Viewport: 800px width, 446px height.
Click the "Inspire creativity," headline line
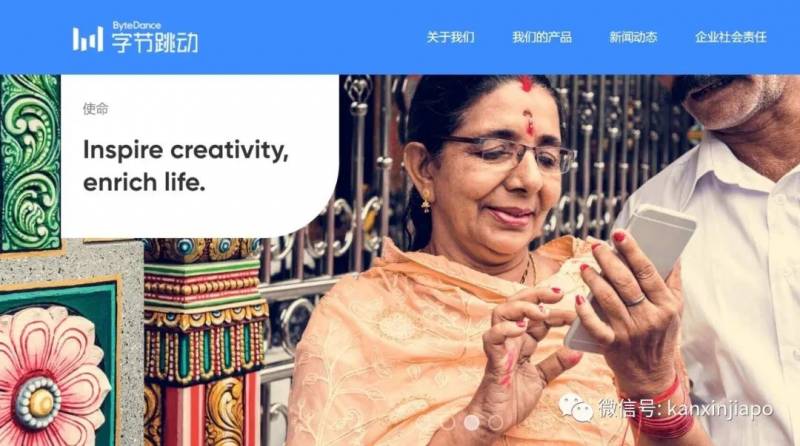(186, 151)
